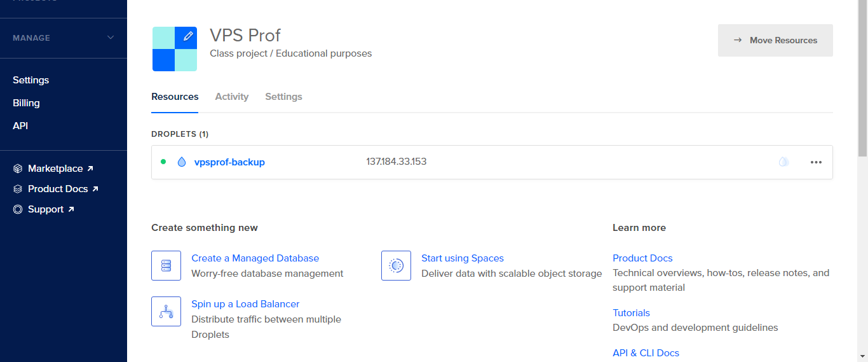Click the Manage section header
The height and width of the screenshot is (362, 868).
tap(64, 38)
